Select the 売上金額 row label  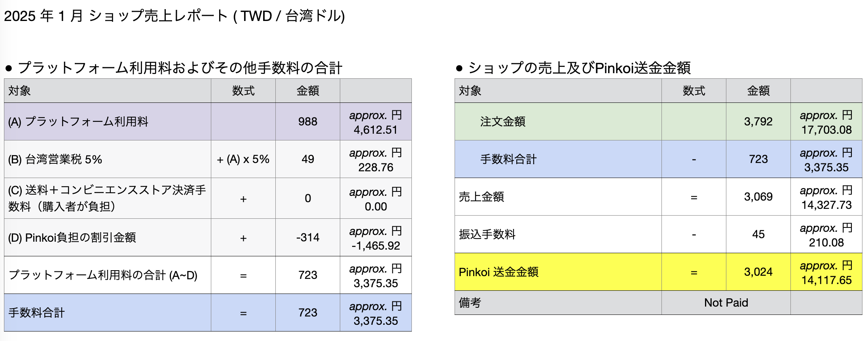point(481,197)
